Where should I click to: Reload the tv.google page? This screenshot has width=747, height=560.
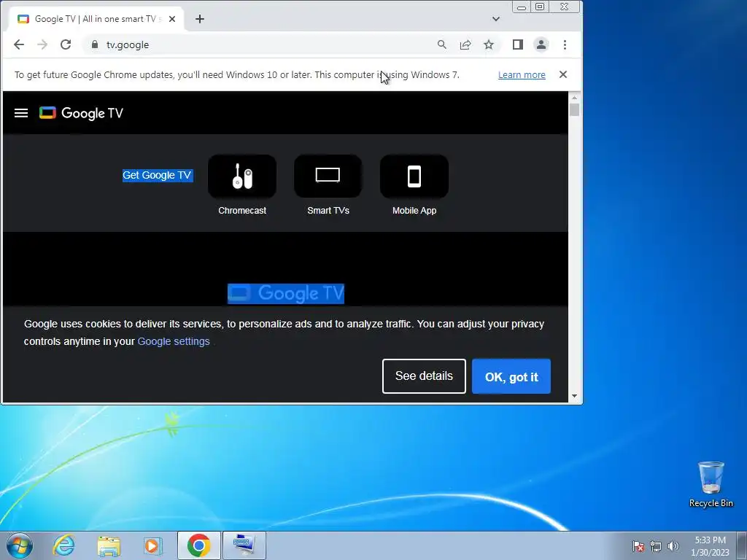click(66, 44)
